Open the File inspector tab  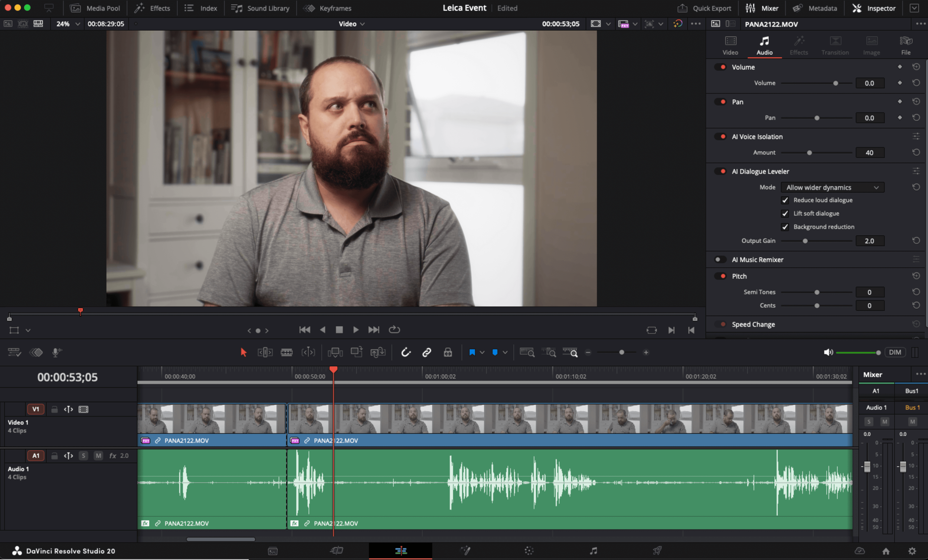click(x=905, y=45)
